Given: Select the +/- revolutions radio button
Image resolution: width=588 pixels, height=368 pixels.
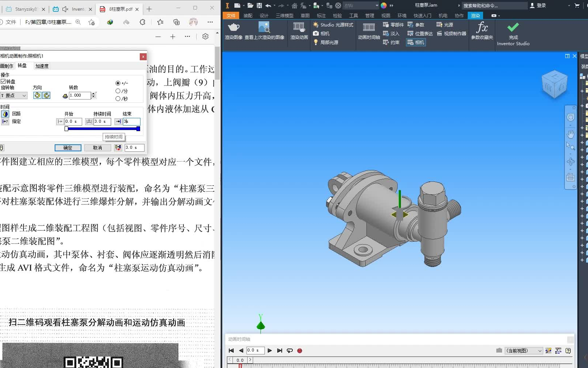Looking at the screenshot, I should click(118, 83).
